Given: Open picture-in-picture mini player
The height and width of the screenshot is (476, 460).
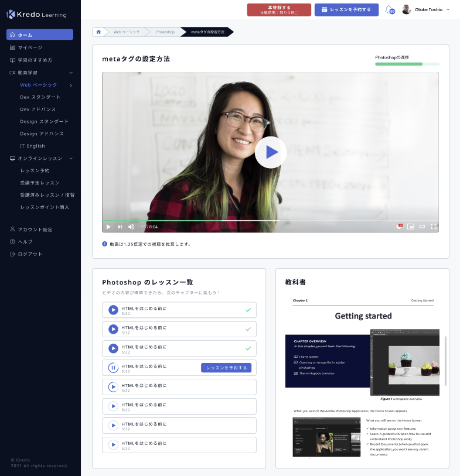Looking at the screenshot, I should pyautogui.click(x=411, y=227).
